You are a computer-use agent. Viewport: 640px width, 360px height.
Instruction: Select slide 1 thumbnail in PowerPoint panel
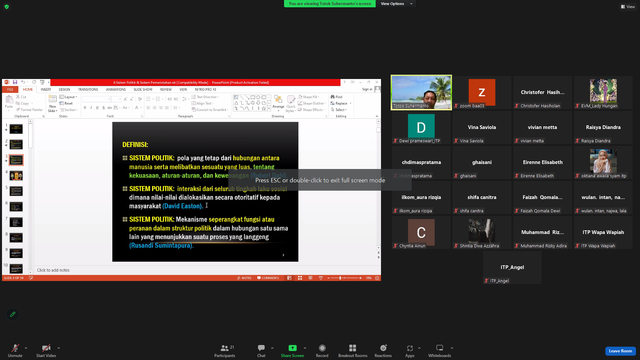(x=16, y=129)
